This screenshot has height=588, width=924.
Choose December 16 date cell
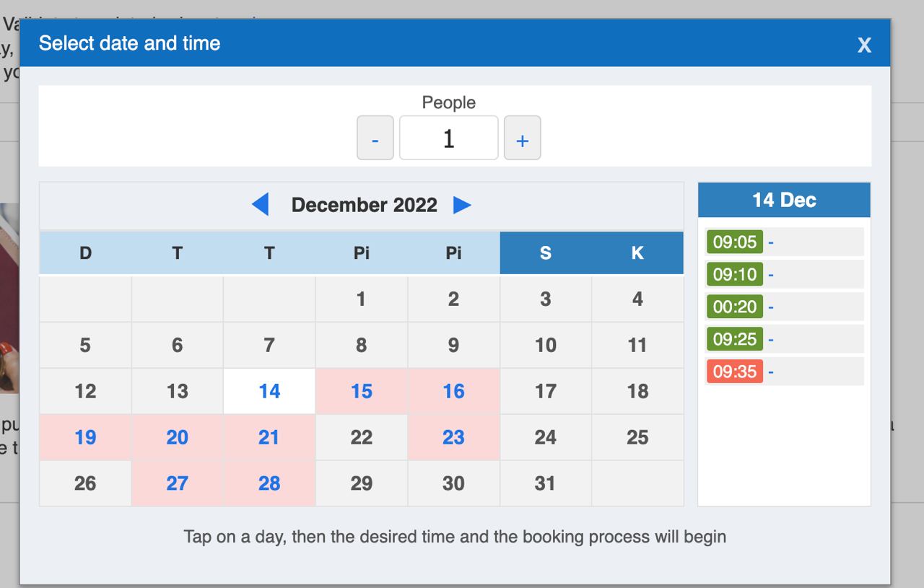pyautogui.click(x=453, y=391)
